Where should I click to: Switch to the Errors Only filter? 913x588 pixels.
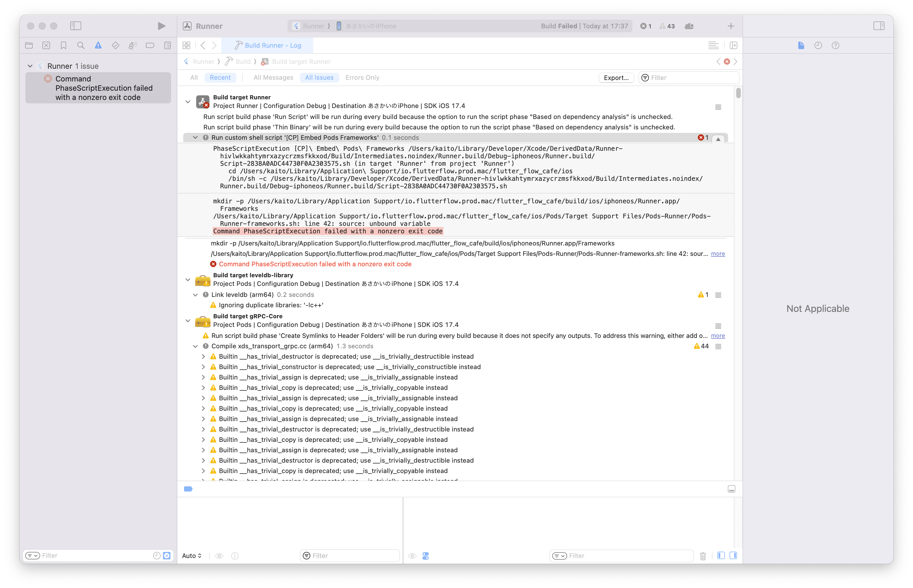[x=362, y=77]
